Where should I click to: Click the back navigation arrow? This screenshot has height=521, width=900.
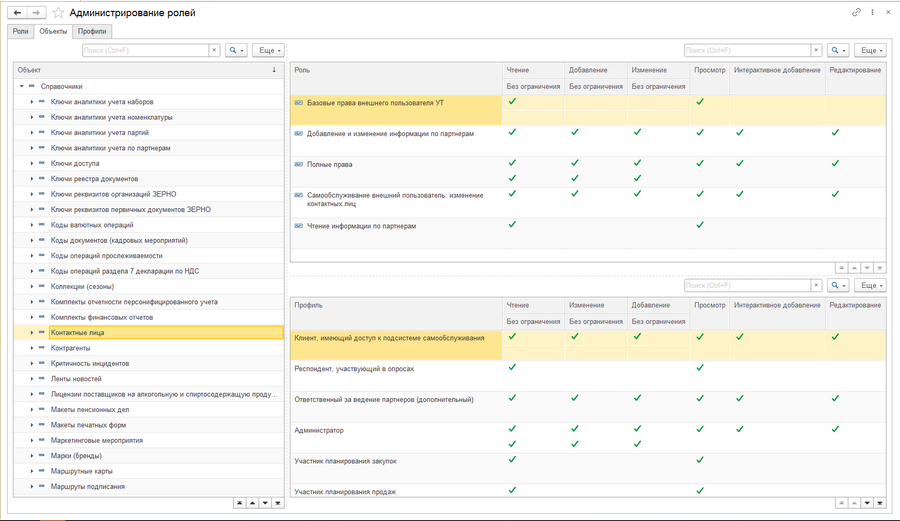tap(17, 13)
